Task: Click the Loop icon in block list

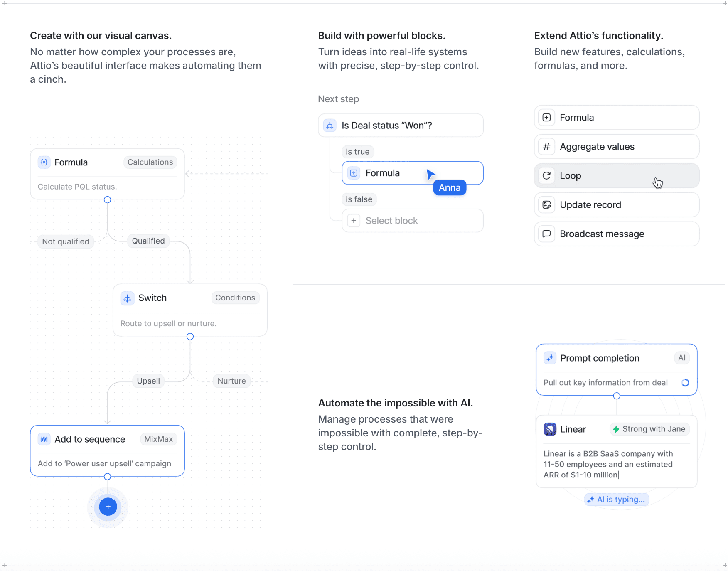Action: (546, 176)
